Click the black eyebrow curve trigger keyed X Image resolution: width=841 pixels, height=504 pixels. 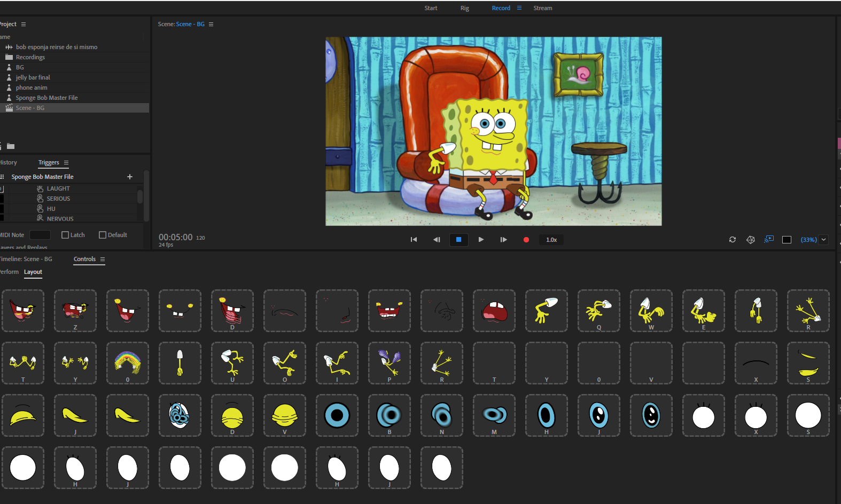tap(756, 363)
